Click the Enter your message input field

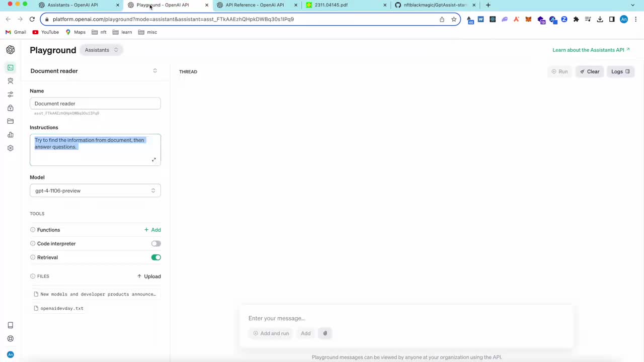tap(406, 318)
